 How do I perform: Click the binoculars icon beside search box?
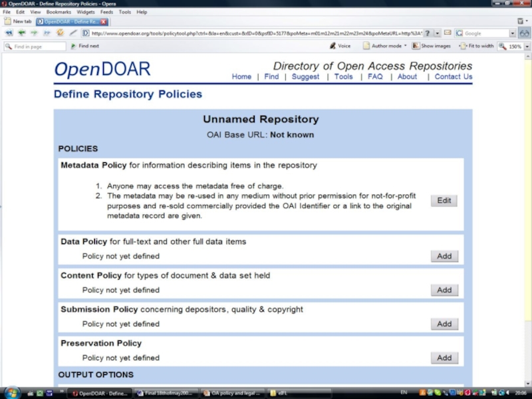(524, 33)
